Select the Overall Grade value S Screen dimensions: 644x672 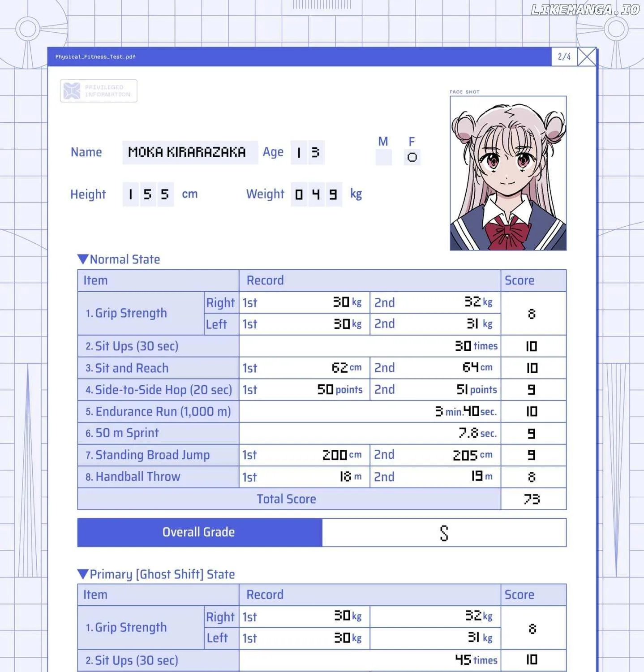click(444, 533)
